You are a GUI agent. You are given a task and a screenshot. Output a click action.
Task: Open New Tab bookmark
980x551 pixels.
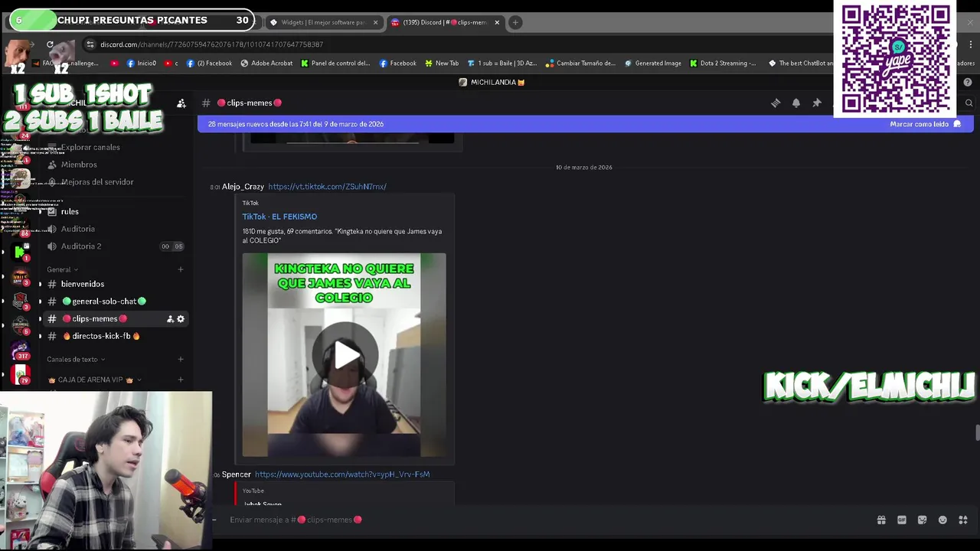pos(441,64)
